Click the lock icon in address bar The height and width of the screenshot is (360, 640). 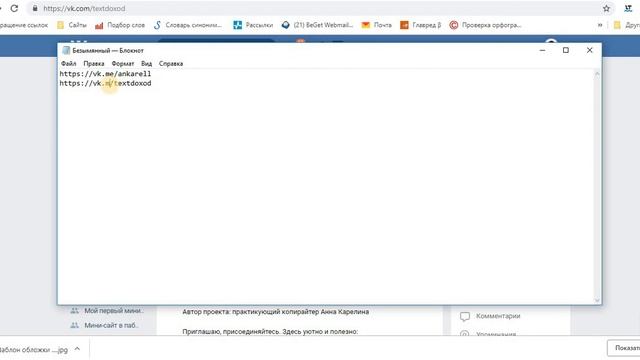[x=35, y=8]
